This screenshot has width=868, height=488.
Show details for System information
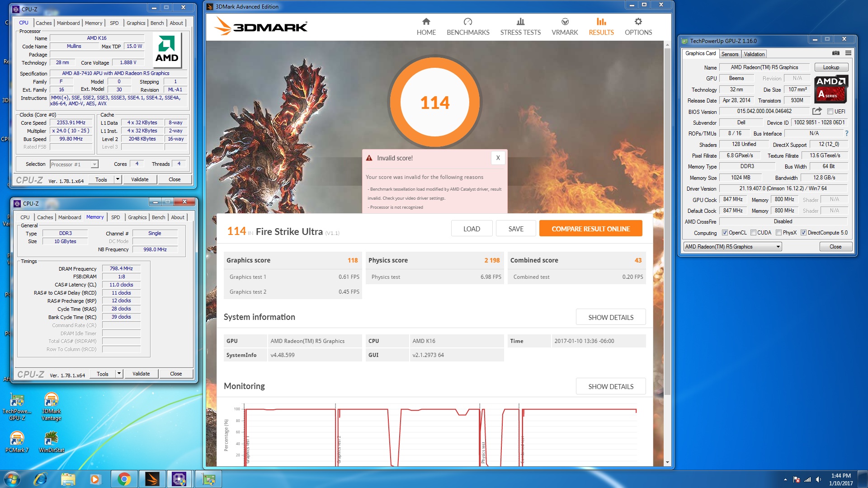611,317
